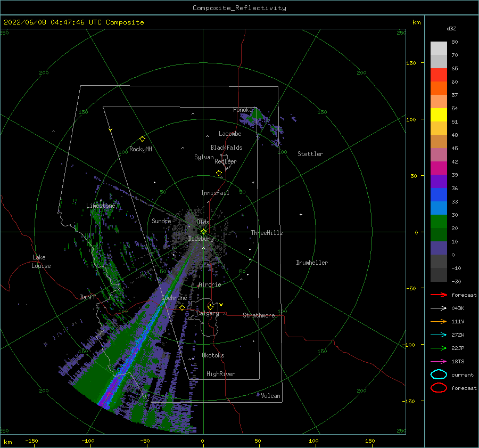Click the RockyMH label

tap(141, 149)
